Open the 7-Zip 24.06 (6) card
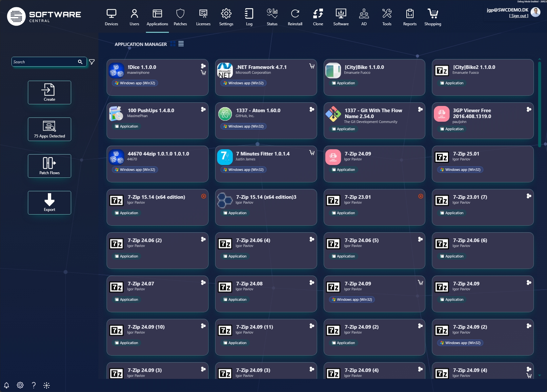 [483, 251]
